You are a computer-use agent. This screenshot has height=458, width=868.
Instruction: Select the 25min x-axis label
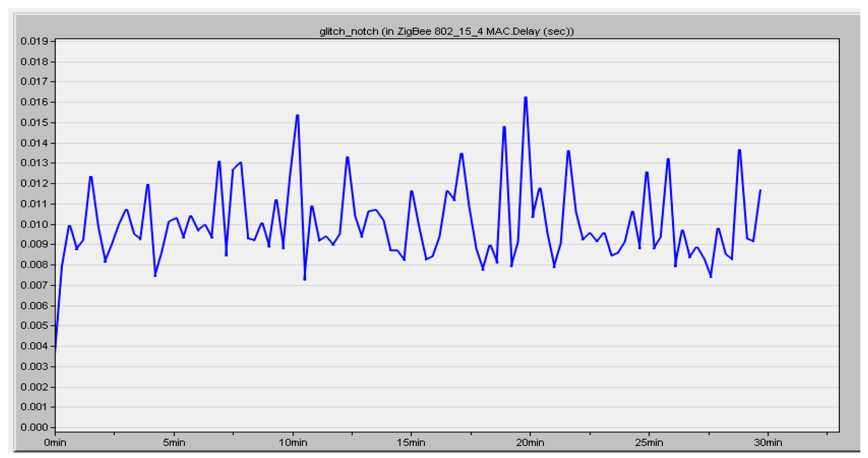point(649,442)
